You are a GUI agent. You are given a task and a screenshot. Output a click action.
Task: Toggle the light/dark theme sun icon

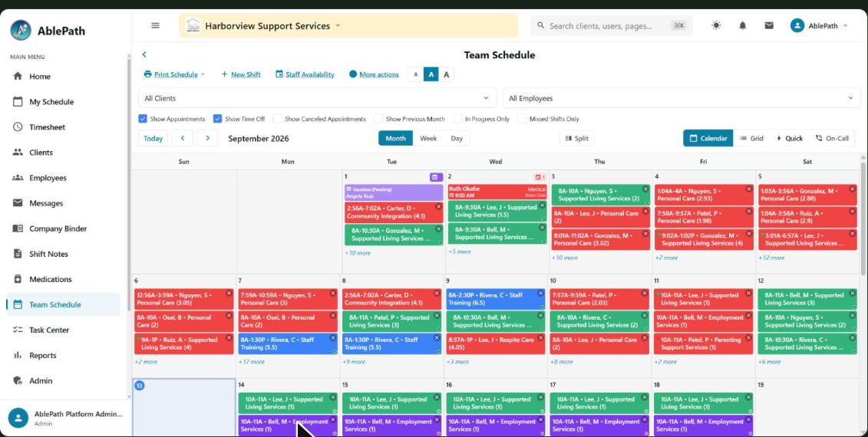(716, 25)
